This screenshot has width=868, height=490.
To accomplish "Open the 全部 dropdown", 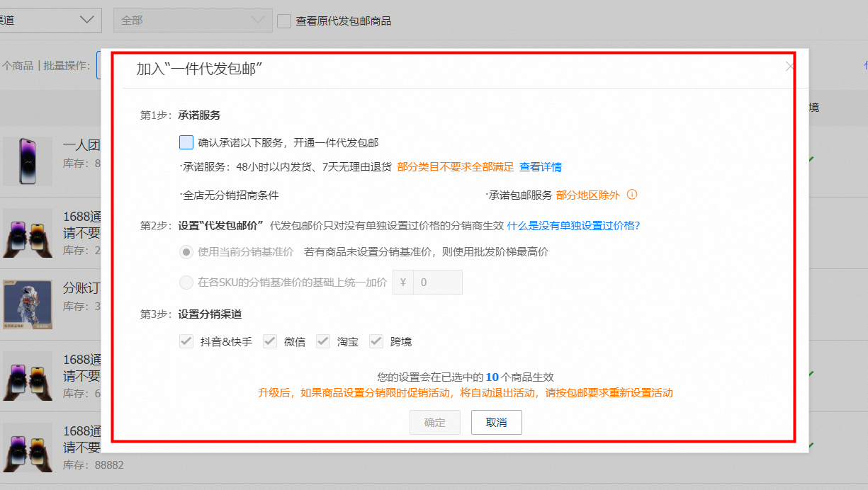I will coord(193,20).
